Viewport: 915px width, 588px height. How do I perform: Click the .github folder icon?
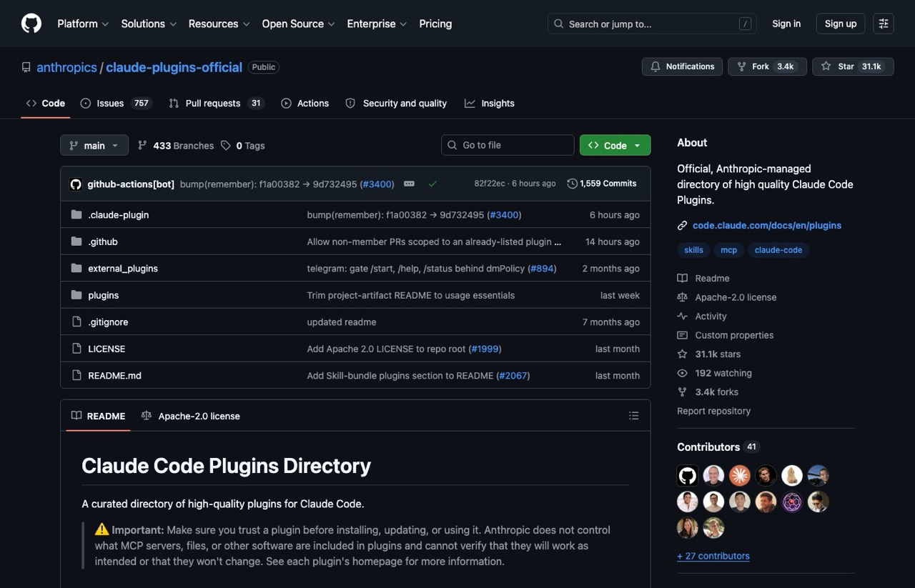pos(76,241)
